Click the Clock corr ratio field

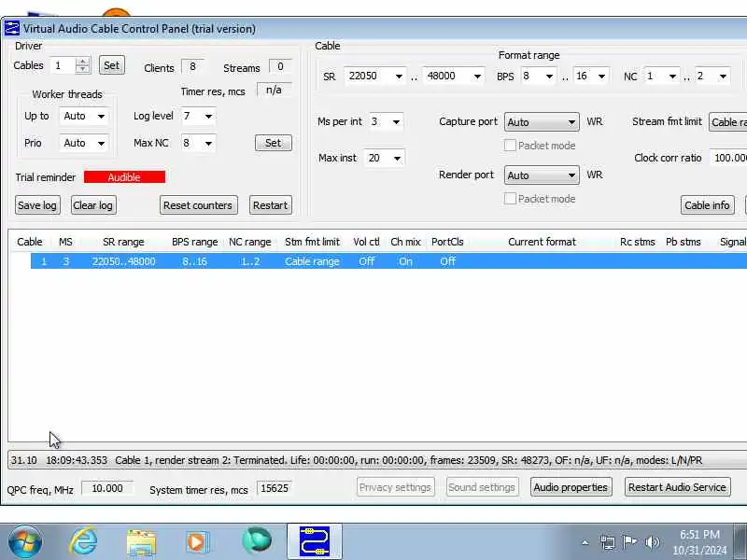pyautogui.click(x=729, y=158)
